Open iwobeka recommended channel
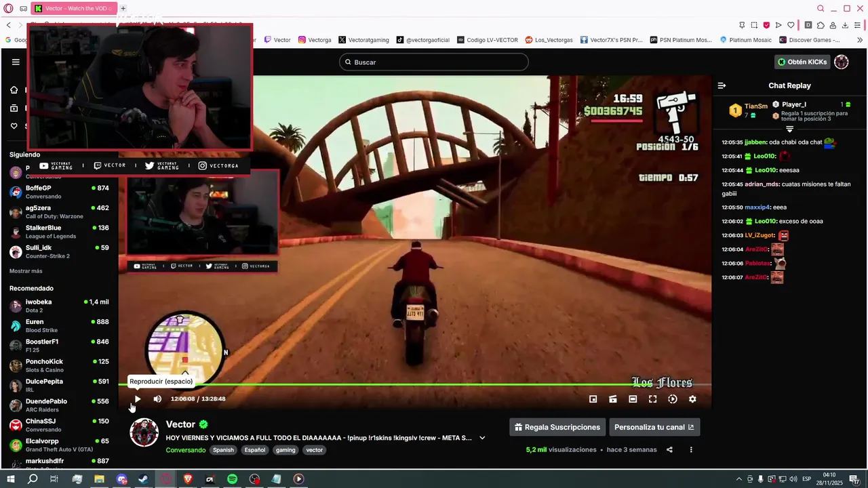 pos(59,306)
